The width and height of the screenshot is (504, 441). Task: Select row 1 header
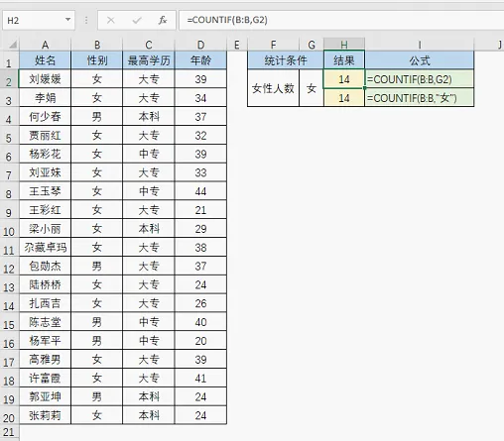[9, 60]
